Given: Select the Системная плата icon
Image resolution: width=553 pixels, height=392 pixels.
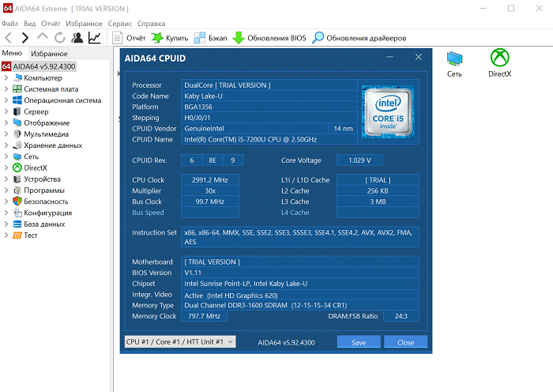Looking at the screenshot, I should click(17, 89).
